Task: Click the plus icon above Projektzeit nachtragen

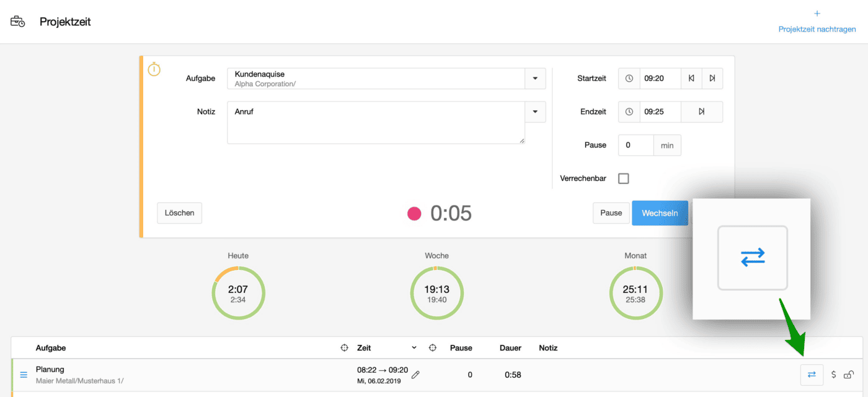Action: (x=817, y=14)
